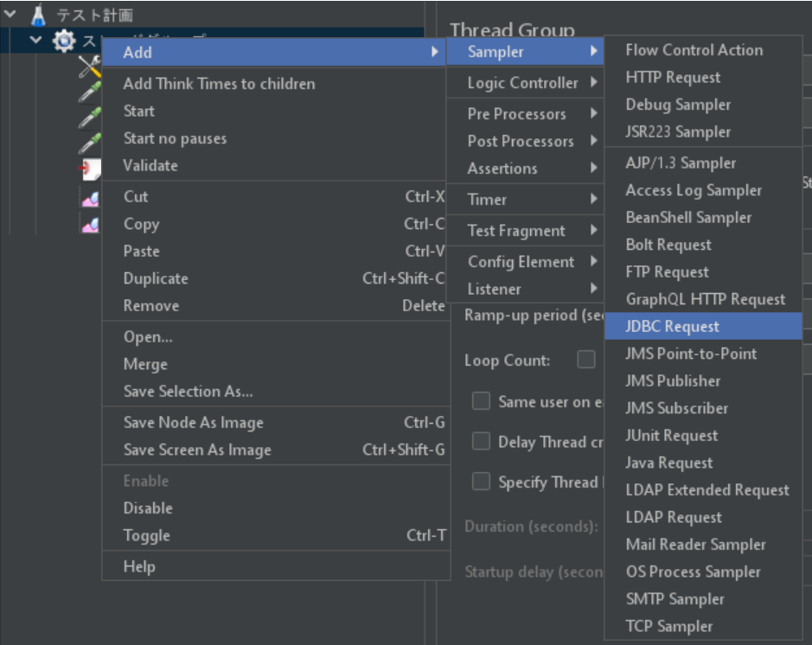
Task: Collapse the テスト計画 tree node chevron
Action: pos(11,15)
